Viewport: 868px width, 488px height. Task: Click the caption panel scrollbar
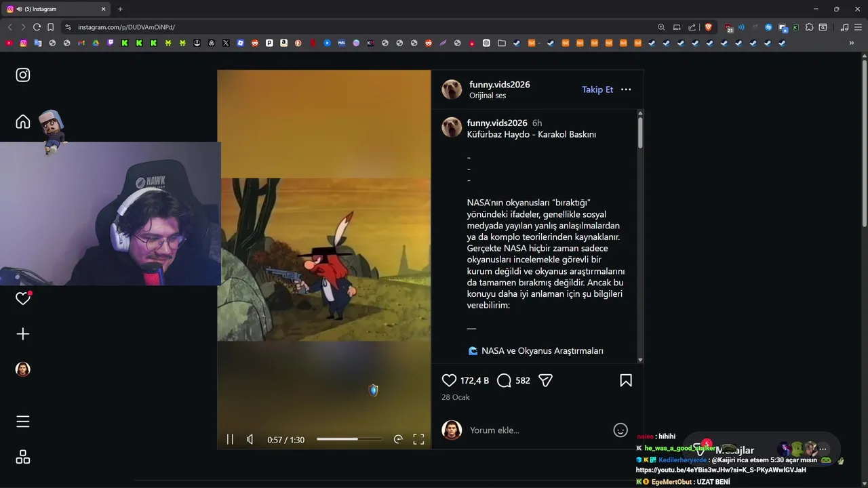[640, 133]
